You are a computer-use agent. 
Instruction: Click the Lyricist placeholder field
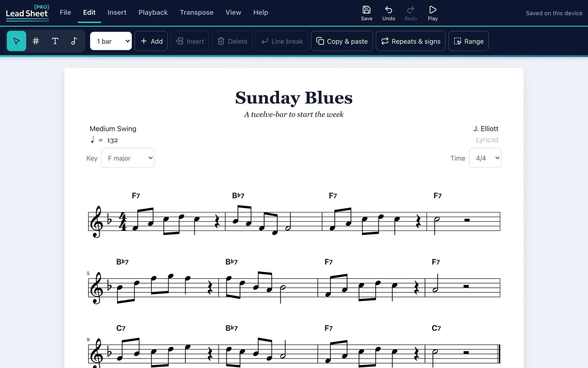(x=487, y=140)
